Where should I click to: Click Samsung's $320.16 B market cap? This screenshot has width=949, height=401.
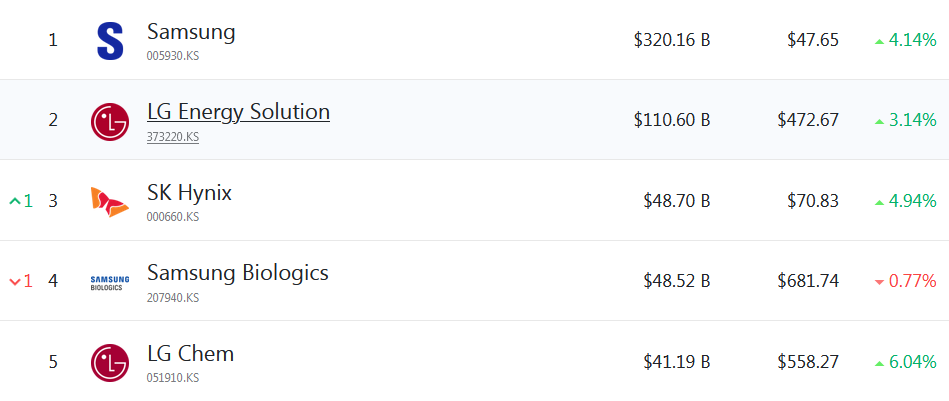671,41
